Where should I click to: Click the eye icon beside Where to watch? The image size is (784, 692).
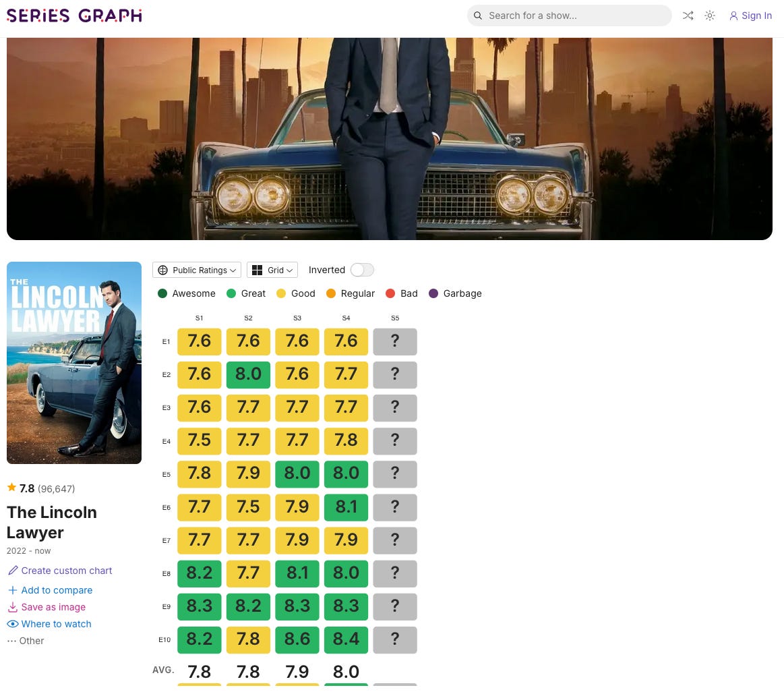[13, 624]
